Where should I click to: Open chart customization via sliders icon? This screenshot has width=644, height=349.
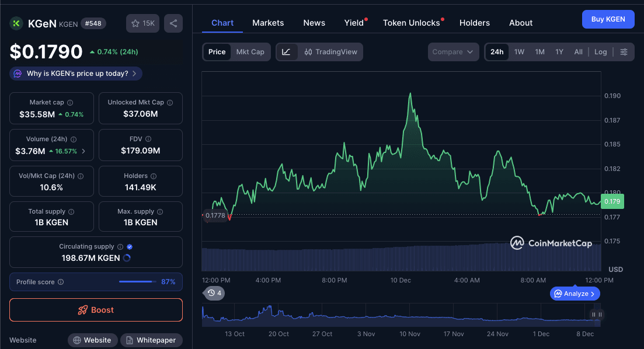[x=624, y=51]
